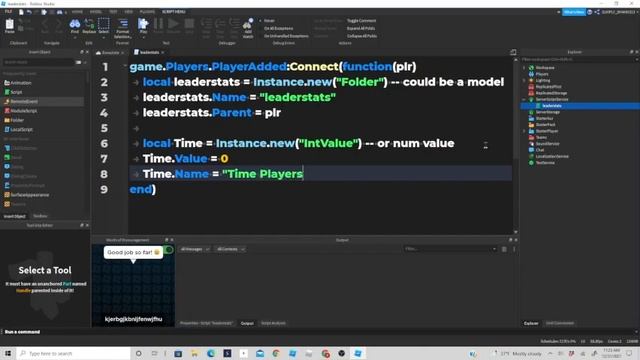640x360 pixels.
Task: Click the Select tool icon
Action: click(x=104, y=24)
